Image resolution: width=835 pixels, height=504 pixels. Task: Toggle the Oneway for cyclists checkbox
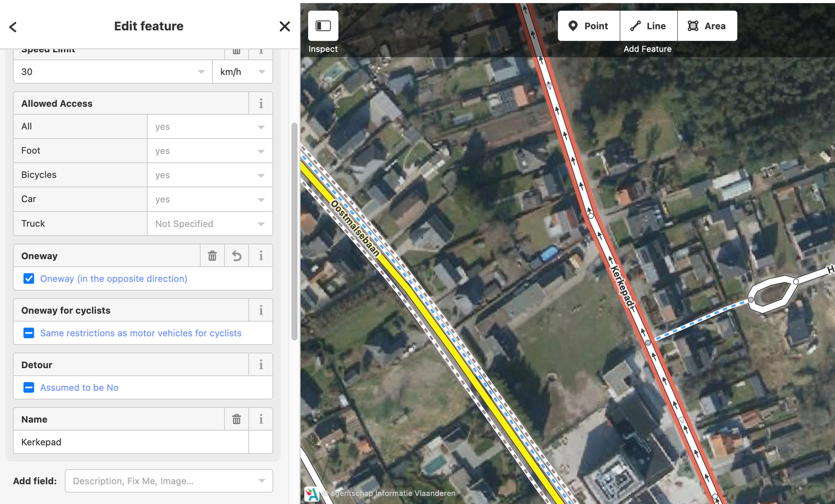(x=29, y=333)
